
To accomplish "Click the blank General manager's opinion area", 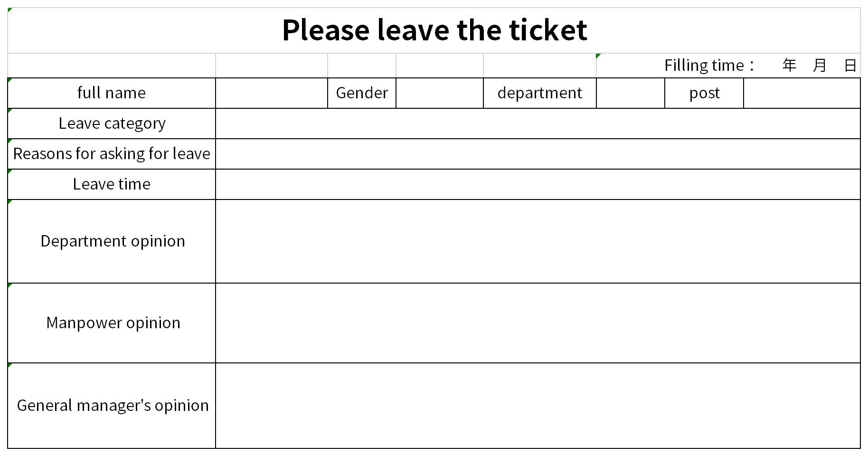I will pos(538,406).
